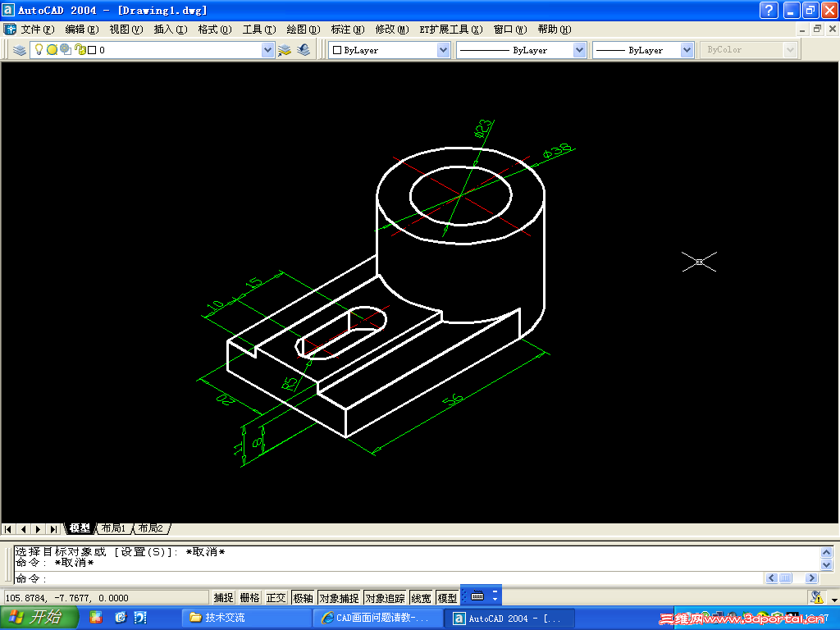The height and width of the screenshot is (630, 840).
Task: Open the 视图(V) menu
Action: (x=126, y=30)
